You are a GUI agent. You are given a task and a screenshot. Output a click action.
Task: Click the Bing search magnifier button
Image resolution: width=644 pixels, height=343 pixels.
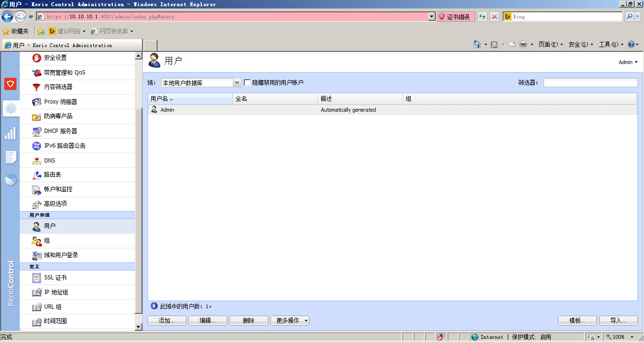click(629, 17)
